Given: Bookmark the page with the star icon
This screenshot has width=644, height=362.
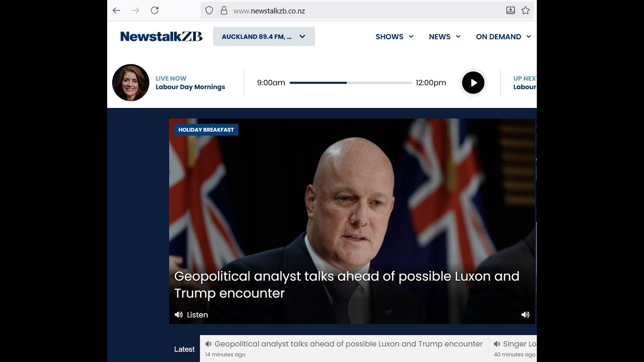Looking at the screenshot, I should pyautogui.click(x=525, y=10).
